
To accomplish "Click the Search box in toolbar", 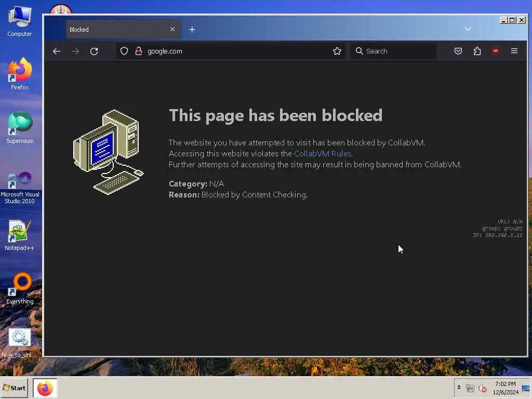I will tap(394, 51).
